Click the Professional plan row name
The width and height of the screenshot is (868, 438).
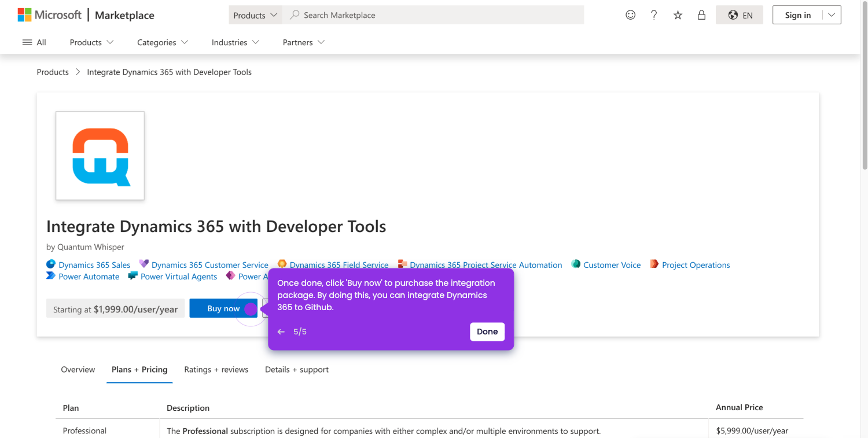85,430
